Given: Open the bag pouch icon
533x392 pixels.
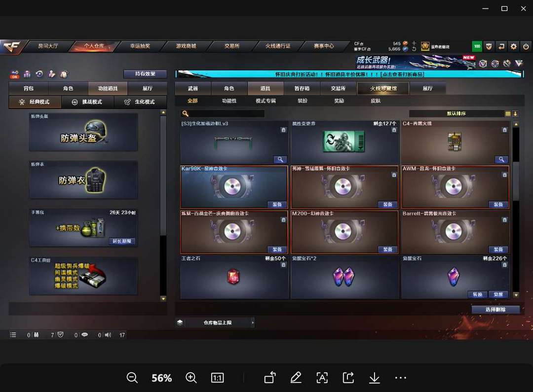Looking at the screenshot, I should [x=64, y=73].
